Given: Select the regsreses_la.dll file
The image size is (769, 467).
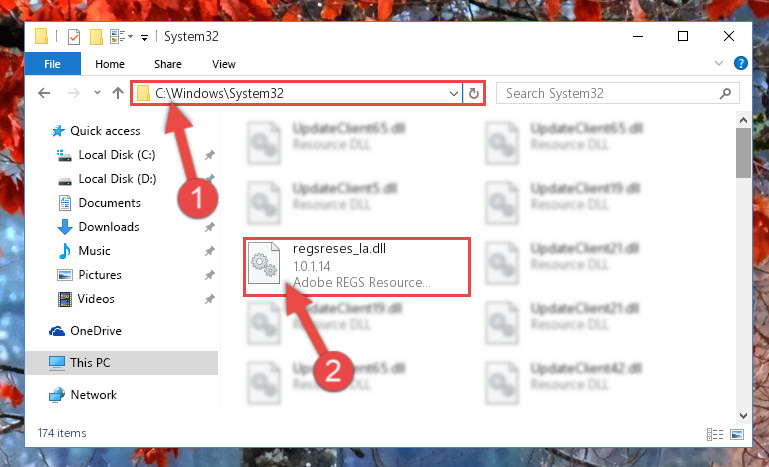Looking at the screenshot, I should [357, 266].
